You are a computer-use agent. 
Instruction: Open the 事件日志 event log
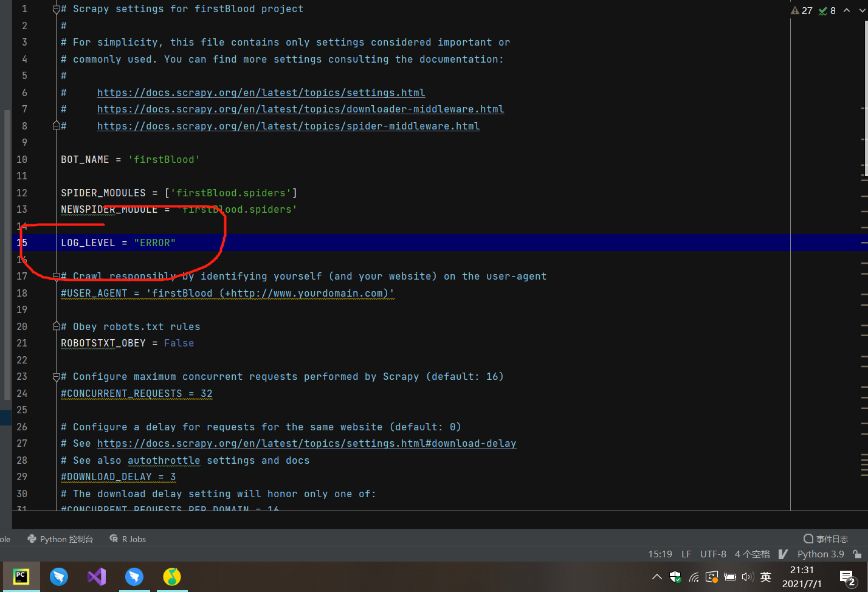pyautogui.click(x=825, y=539)
